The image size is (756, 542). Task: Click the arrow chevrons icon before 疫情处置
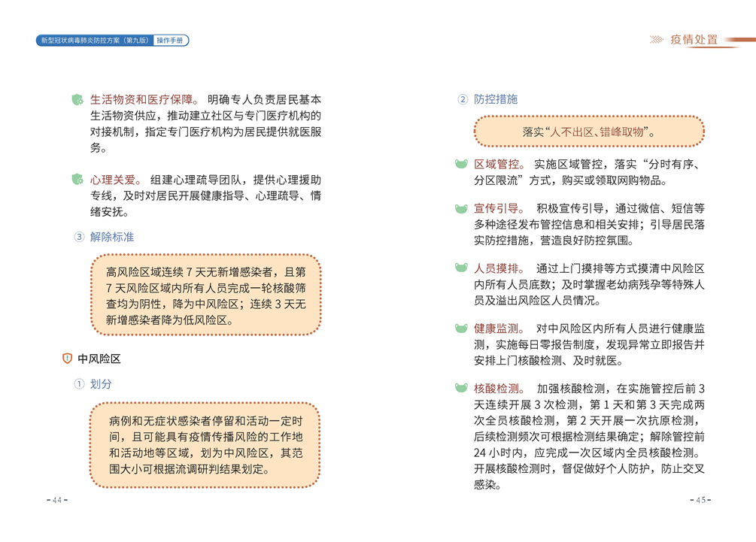click(656, 40)
